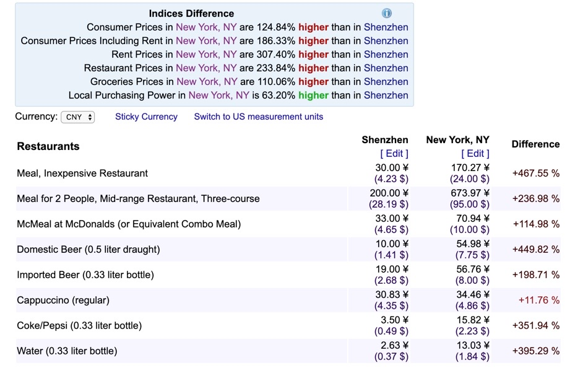Open the CNY currency dropdown

pyautogui.click(x=78, y=117)
